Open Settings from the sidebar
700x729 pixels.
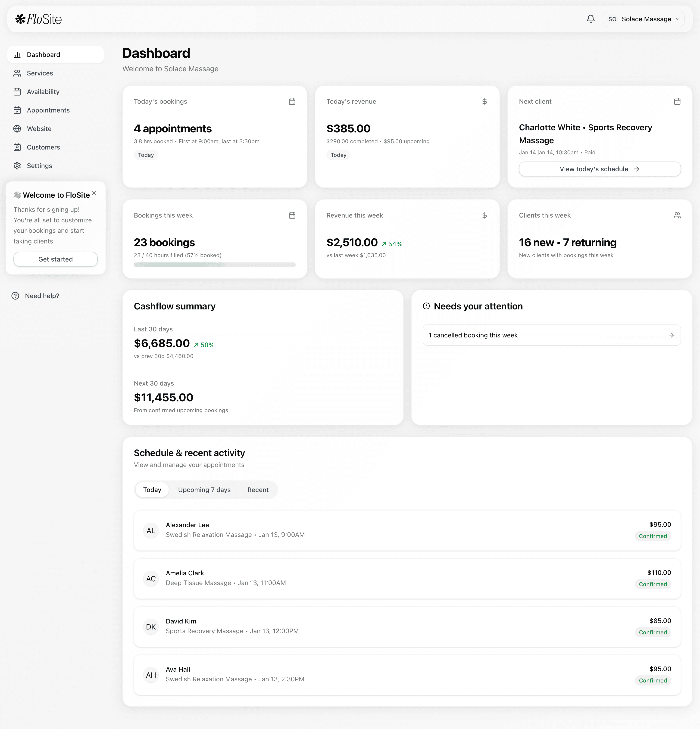[x=39, y=165]
